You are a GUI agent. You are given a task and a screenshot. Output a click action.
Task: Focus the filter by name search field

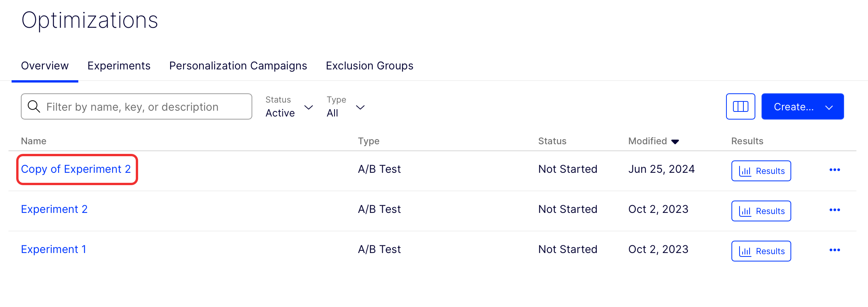(137, 106)
